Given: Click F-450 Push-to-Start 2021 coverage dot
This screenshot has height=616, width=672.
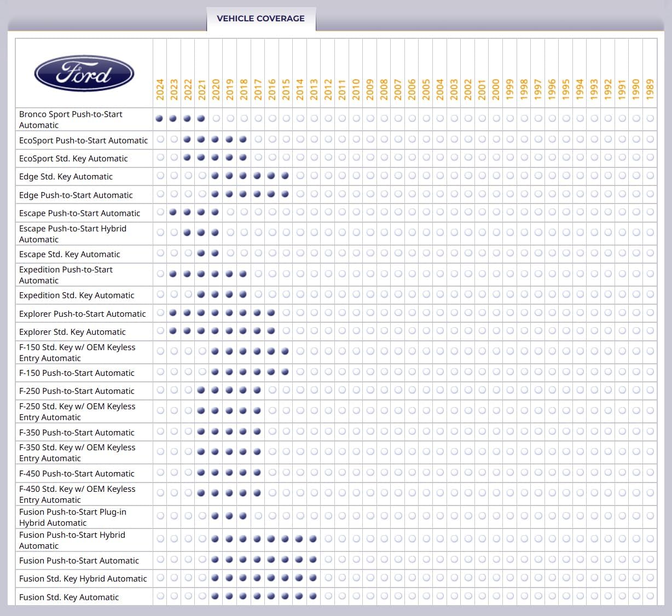Looking at the screenshot, I should click(201, 473).
